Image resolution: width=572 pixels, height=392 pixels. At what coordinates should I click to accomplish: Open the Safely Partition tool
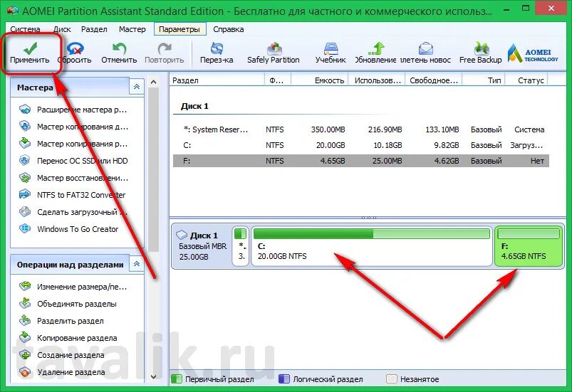coord(274,53)
